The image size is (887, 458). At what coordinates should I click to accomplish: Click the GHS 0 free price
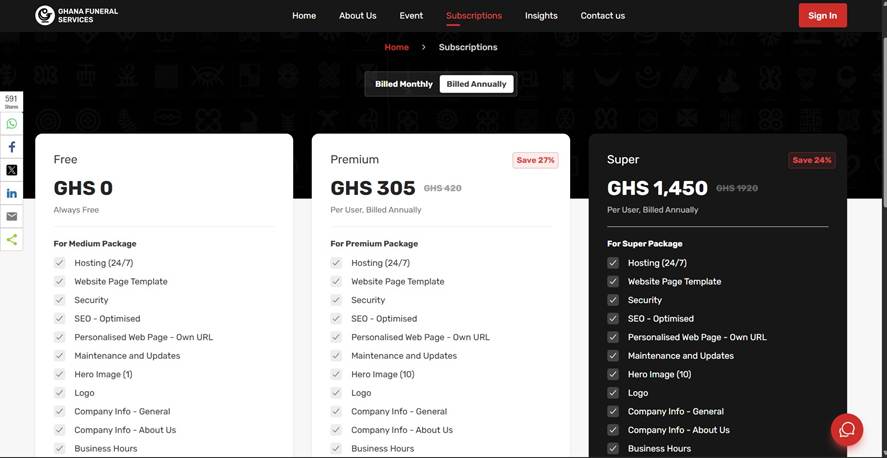(x=83, y=188)
